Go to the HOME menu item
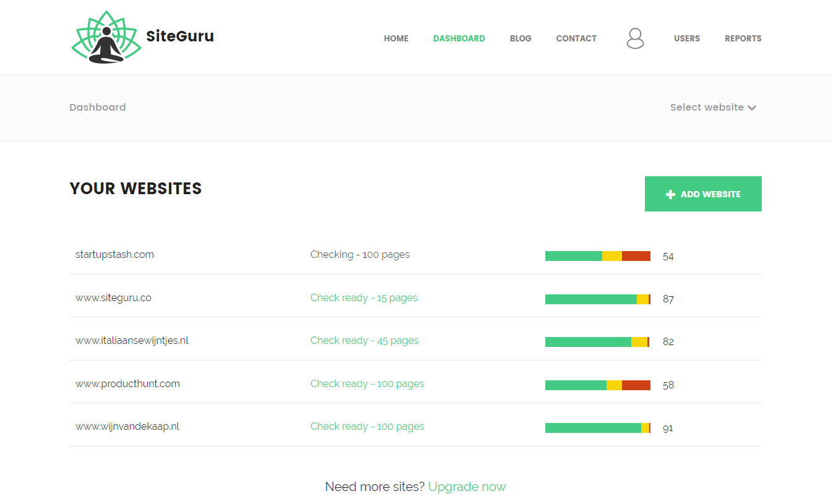This screenshot has height=504, width=831. [396, 38]
